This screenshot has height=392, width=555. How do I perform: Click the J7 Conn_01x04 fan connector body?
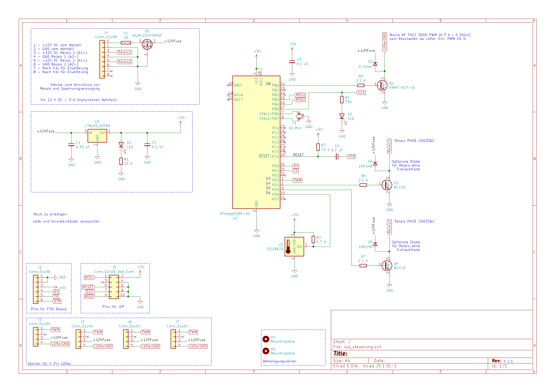(x=173, y=339)
